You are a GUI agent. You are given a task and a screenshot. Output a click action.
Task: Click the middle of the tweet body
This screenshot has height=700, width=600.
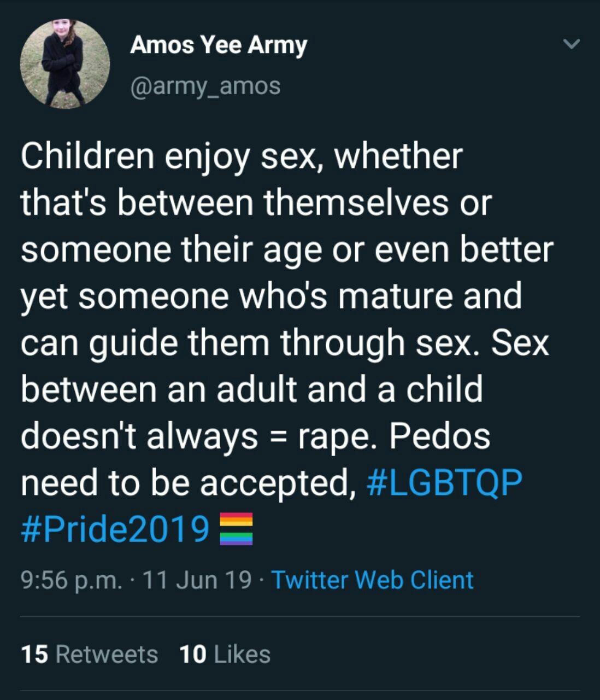(284, 342)
